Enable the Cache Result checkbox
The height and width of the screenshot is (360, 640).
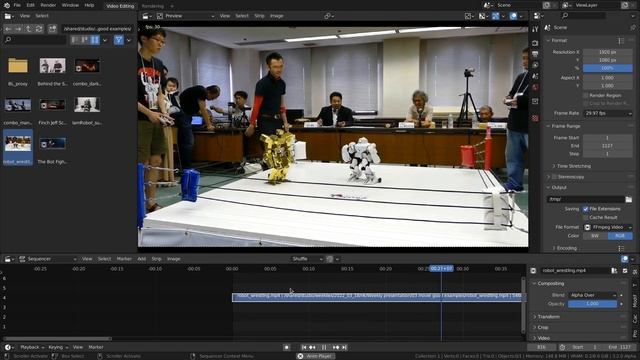[586, 218]
